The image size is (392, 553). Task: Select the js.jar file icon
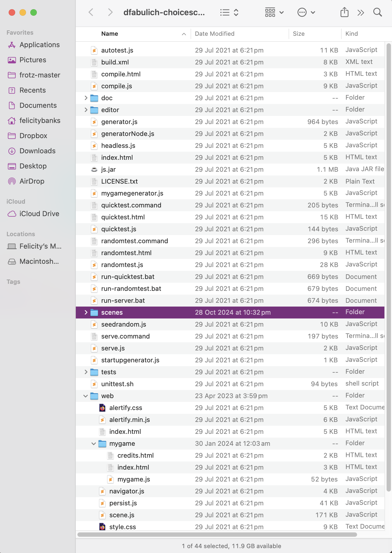(x=94, y=170)
